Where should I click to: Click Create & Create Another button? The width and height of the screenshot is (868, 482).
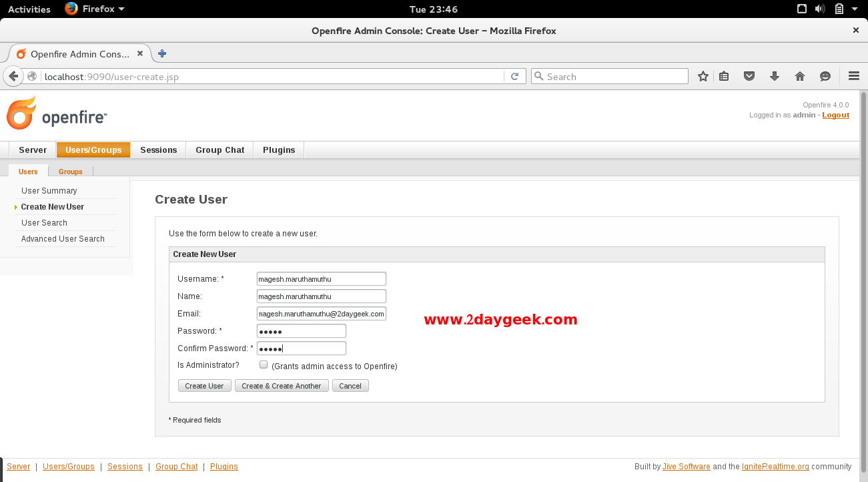[x=282, y=386]
